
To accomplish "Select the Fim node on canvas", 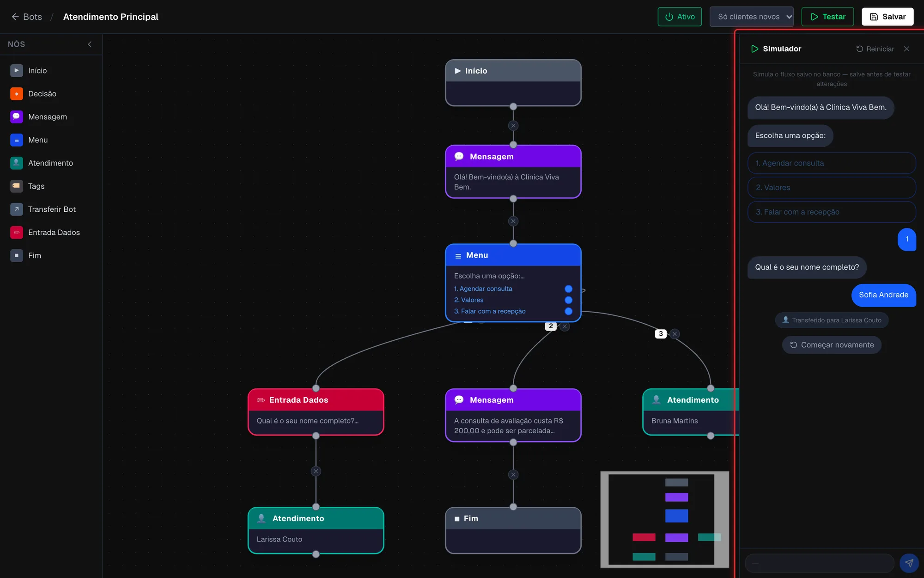I will (513, 530).
